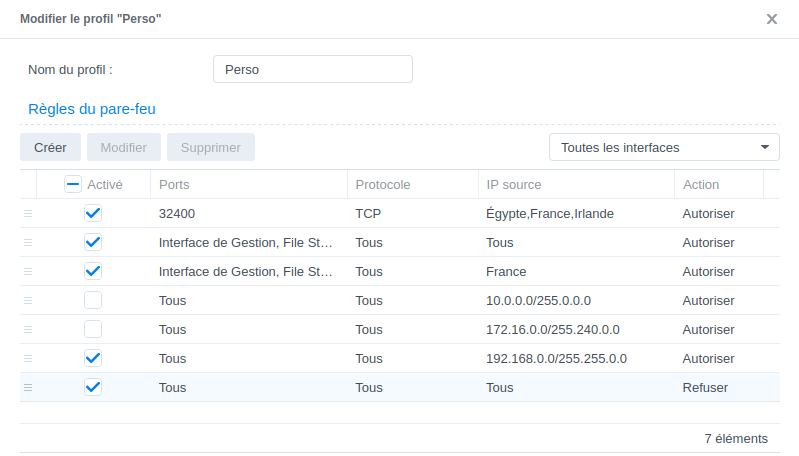Click drag handle of the 172.16.0.0 rule
This screenshot has height=456, width=799.
pos(28,330)
